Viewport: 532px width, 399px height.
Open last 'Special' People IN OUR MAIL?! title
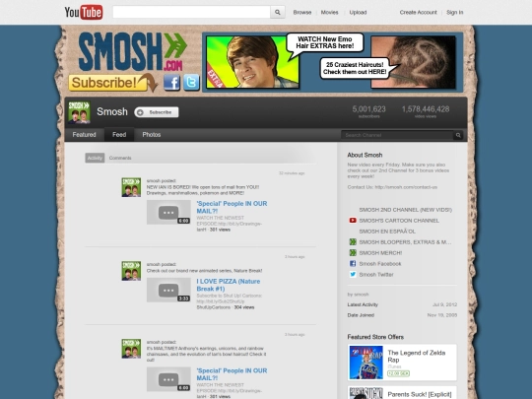tap(232, 374)
